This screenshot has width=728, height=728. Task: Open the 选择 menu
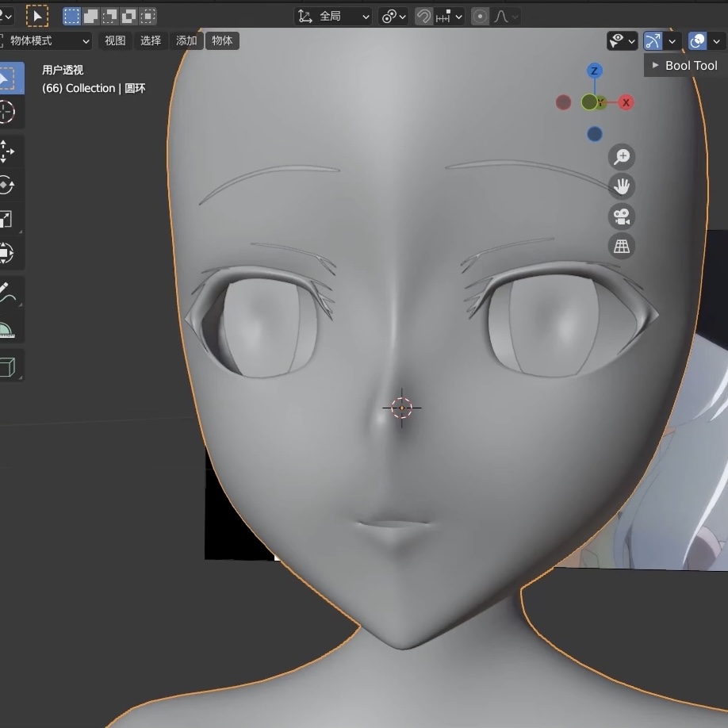pos(151,41)
